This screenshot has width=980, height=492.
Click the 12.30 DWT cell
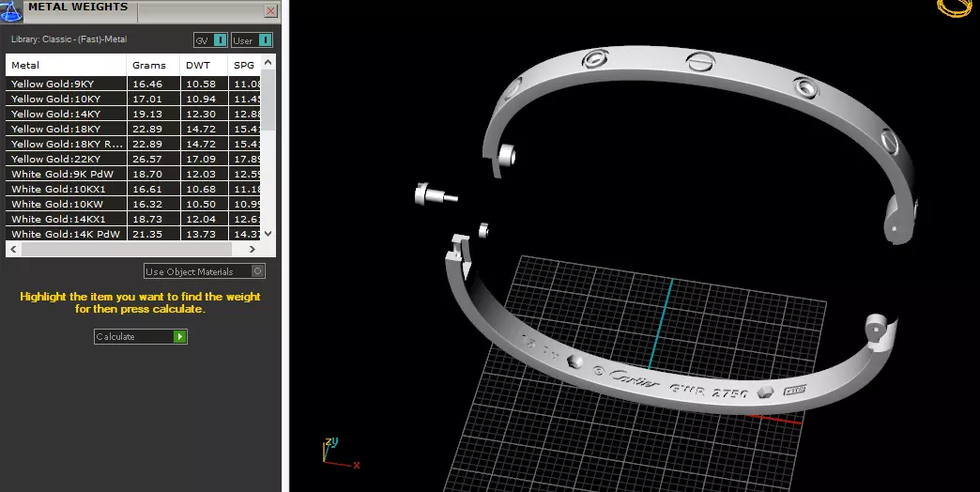[204, 114]
